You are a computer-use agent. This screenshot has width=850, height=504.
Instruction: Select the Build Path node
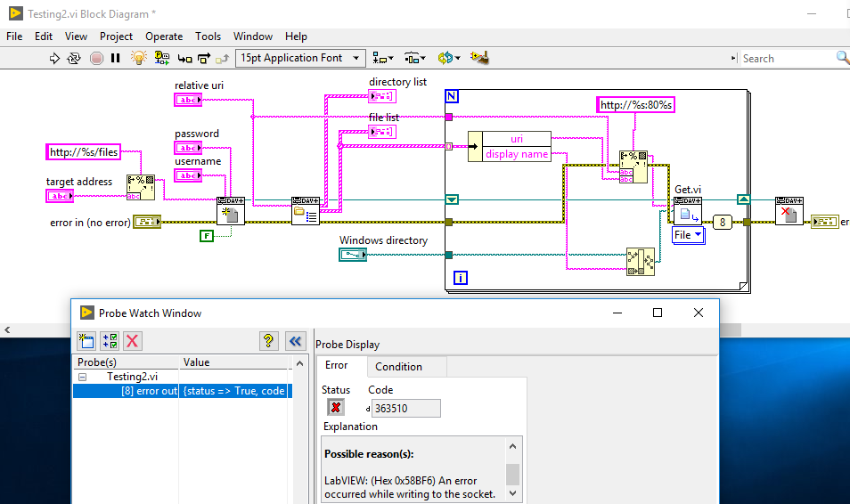click(x=641, y=262)
